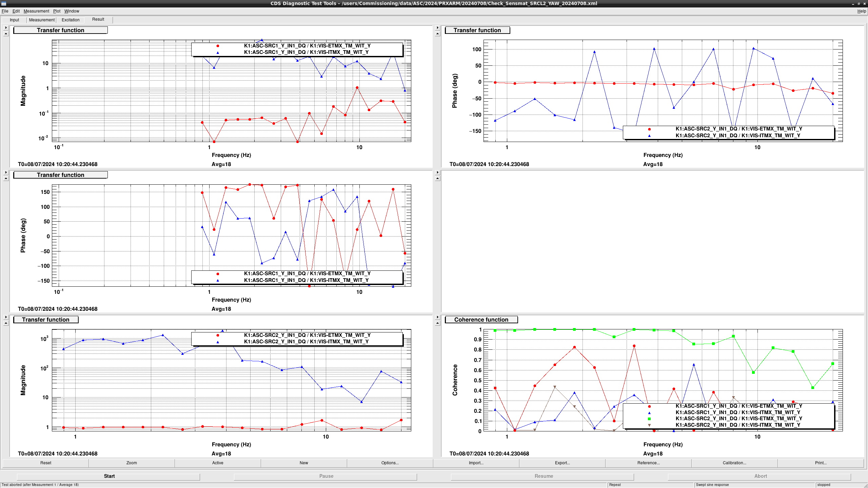The image size is (868, 488).
Task: Click green SRC2/ETMX legend entry in Coherence plot
Action: (x=738, y=419)
